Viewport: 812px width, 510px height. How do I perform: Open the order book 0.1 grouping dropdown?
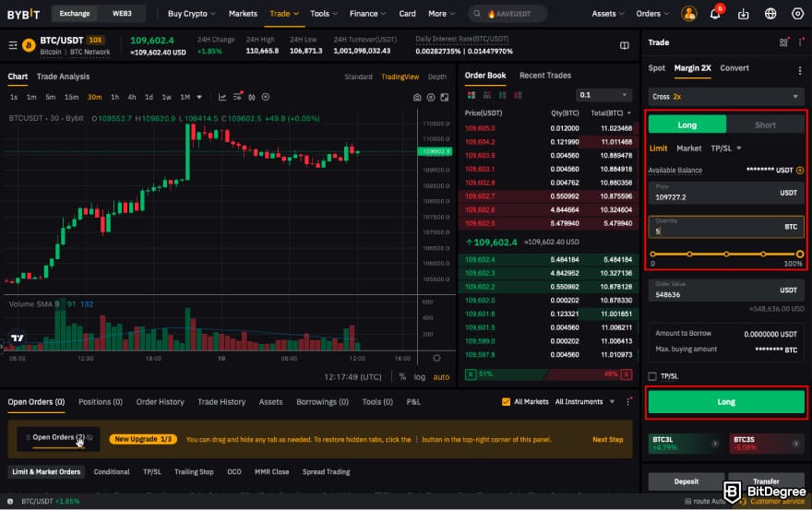pos(603,95)
